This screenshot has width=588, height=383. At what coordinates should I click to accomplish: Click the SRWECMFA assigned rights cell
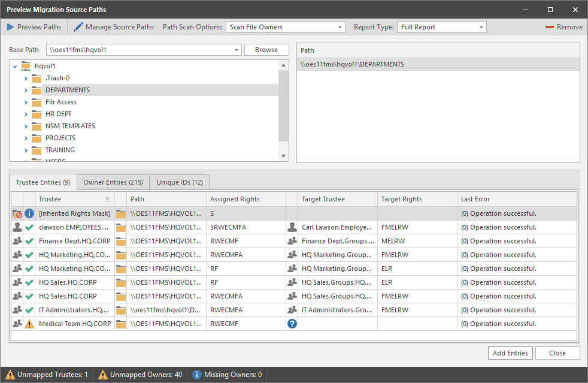[x=246, y=227]
